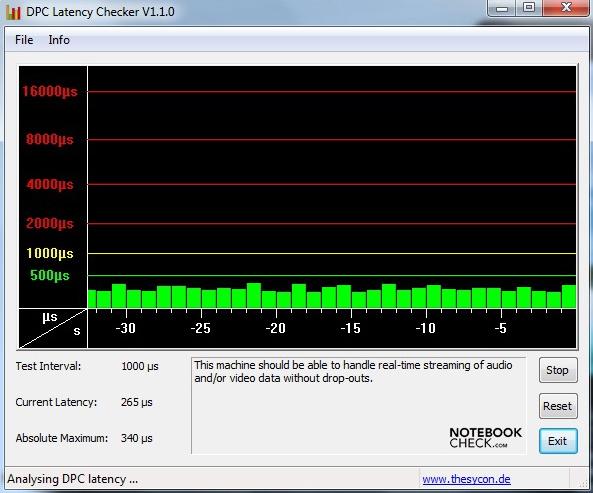Select the rightmost green latency bar

[x=569, y=296]
